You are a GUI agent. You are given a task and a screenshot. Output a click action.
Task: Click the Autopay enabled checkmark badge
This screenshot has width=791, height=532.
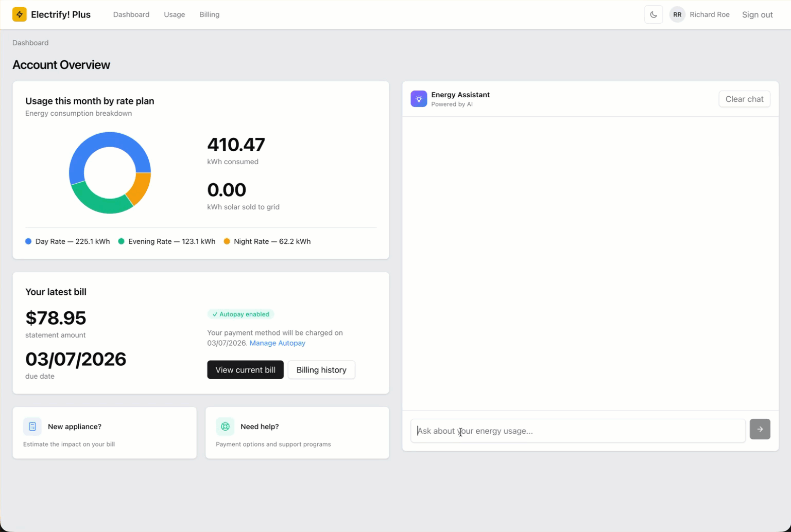tap(240, 314)
